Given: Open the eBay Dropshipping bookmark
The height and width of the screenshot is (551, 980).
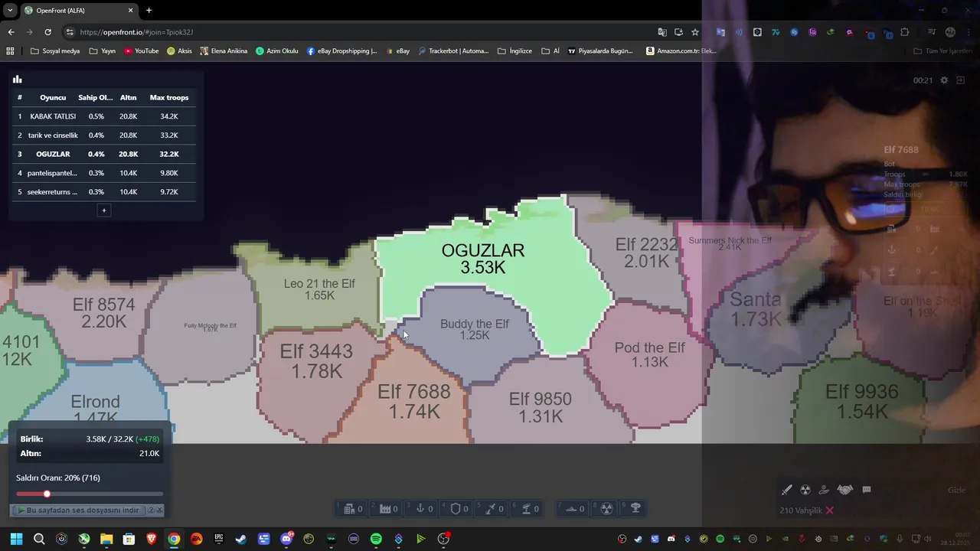Looking at the screenshot, I should [341, 51].
